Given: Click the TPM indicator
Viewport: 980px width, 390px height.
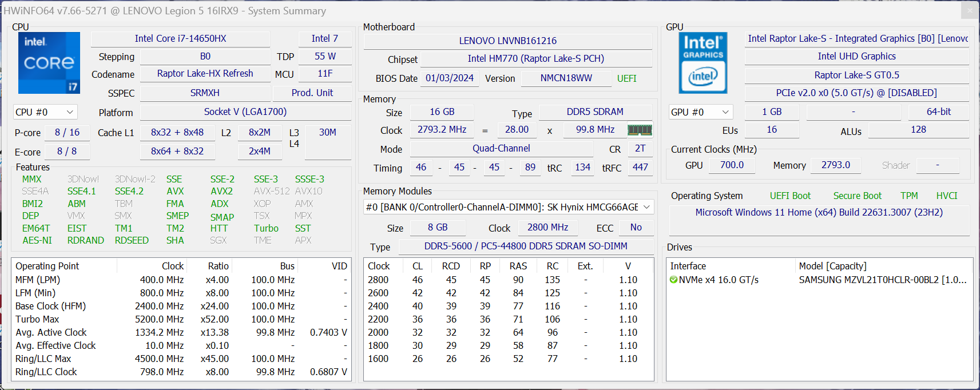Looking at the screenshot, I should coord(909,196).
